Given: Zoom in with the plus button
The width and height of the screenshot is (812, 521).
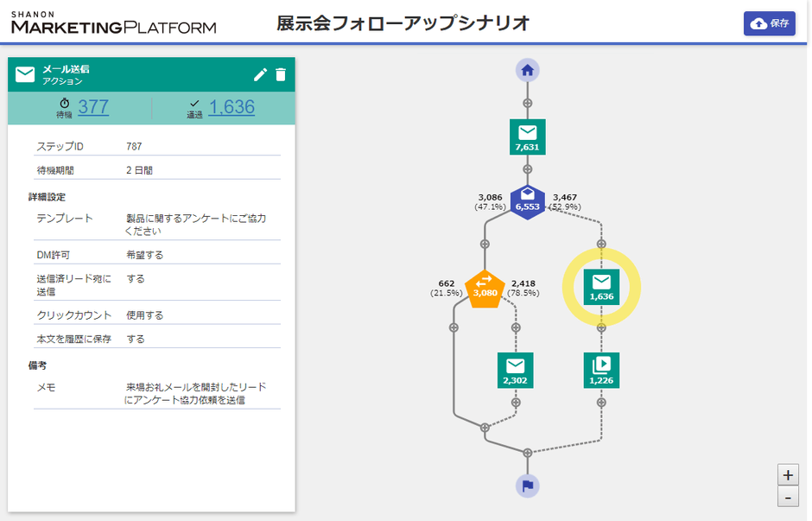Looking at the screenshot, I should pyautogui.click(x=788, y=475).
